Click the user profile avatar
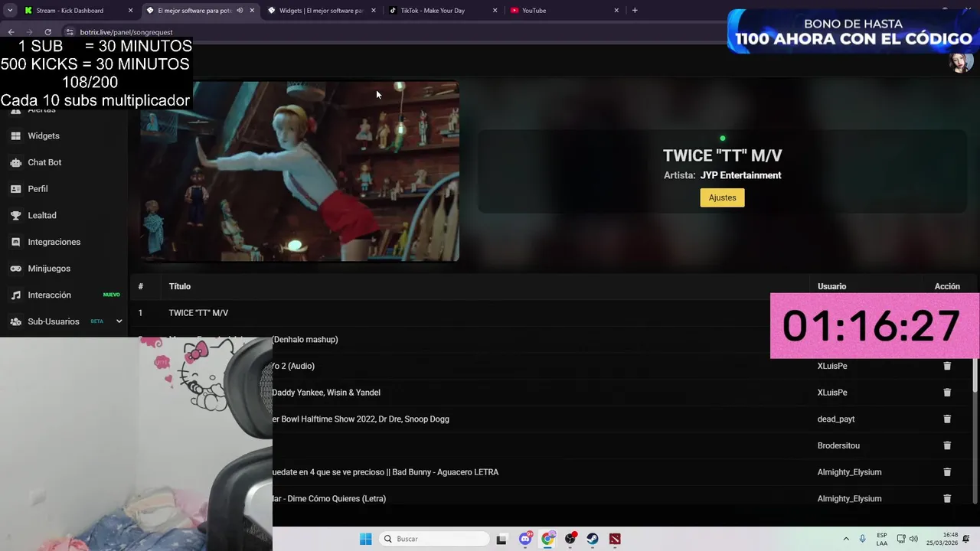Screen dimensions: 980x551 coord(961,62)
